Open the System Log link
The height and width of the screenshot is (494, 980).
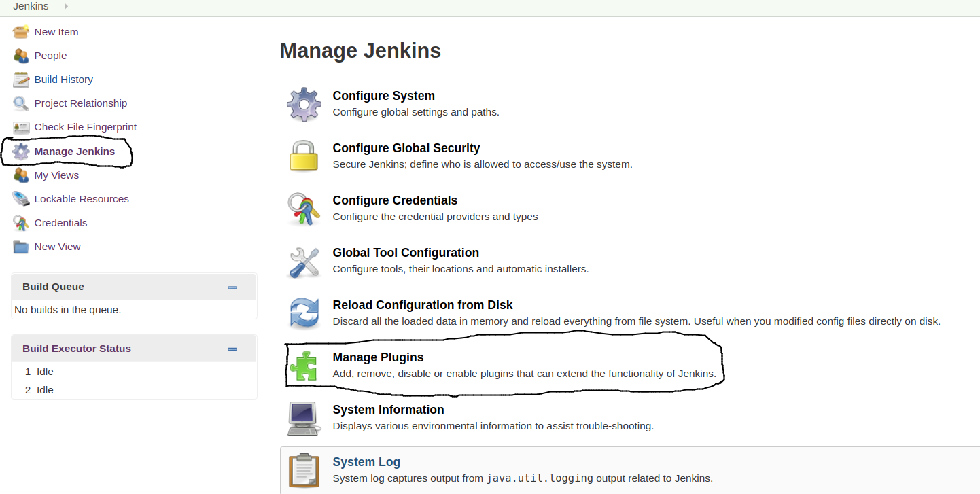click(366, 462)
